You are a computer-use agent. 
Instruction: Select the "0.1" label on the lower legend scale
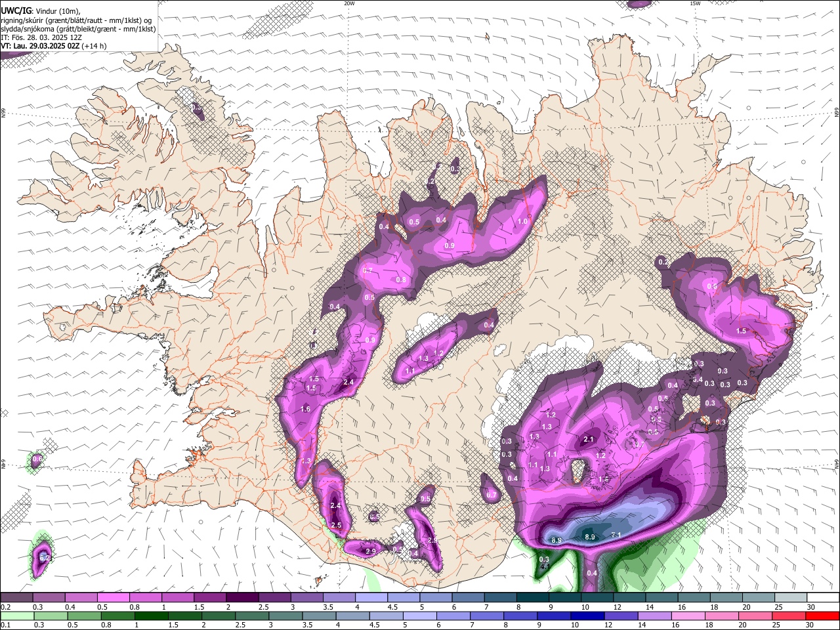coord(6,625)
